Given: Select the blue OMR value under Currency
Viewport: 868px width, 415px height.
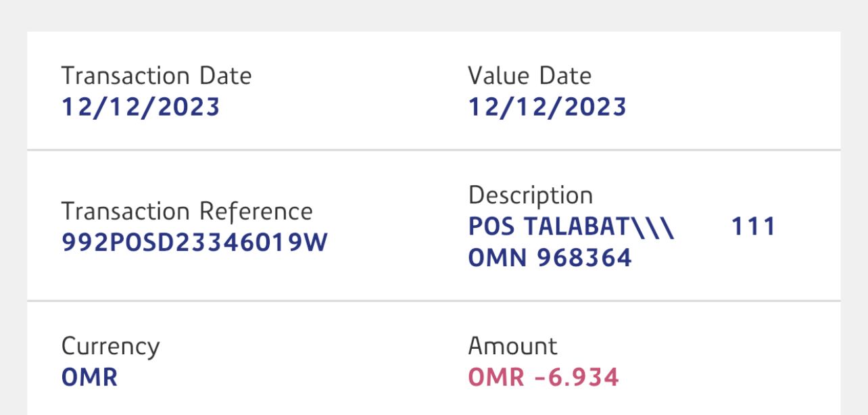Looking at the screenshot, I should (89, 378).
